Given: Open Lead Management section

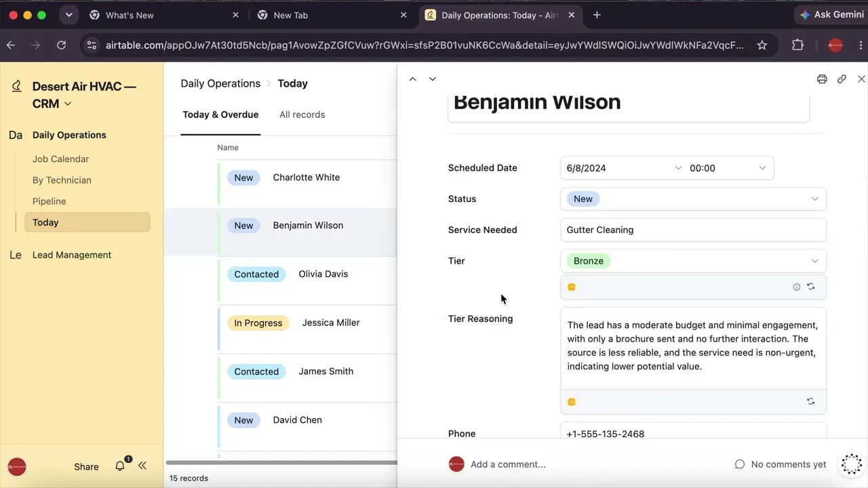Looking at the screenshot, I should [72, 255].
